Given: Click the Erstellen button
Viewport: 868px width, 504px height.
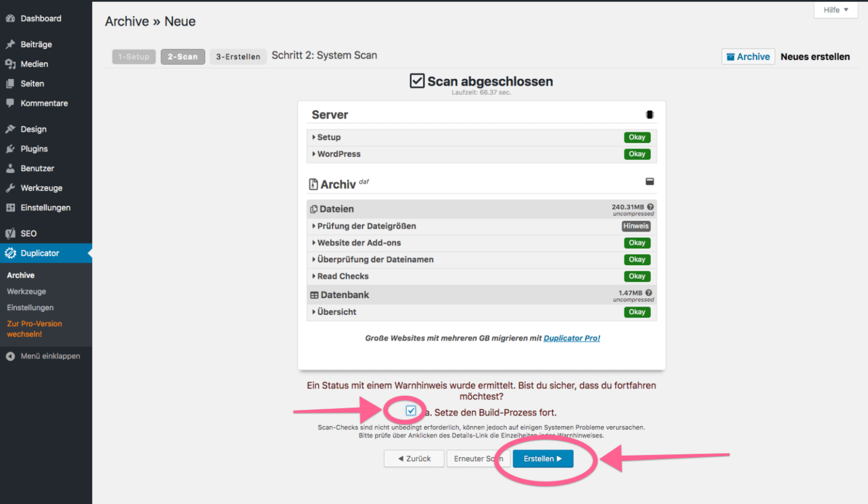Looking at the screenshot, I should tap(543, 459).
